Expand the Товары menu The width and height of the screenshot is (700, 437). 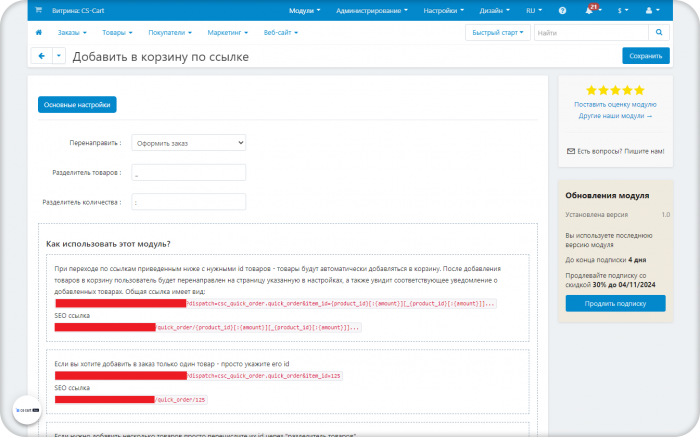117,33
